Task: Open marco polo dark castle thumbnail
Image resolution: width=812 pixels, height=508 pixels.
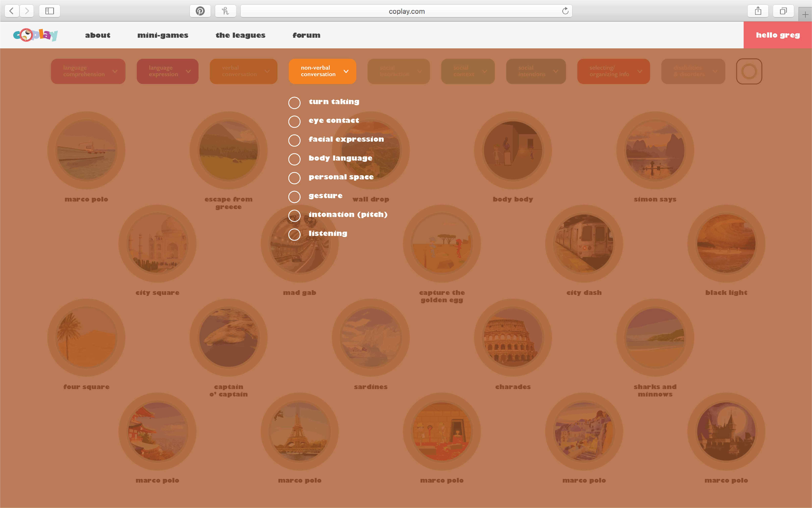Action: 726,431
